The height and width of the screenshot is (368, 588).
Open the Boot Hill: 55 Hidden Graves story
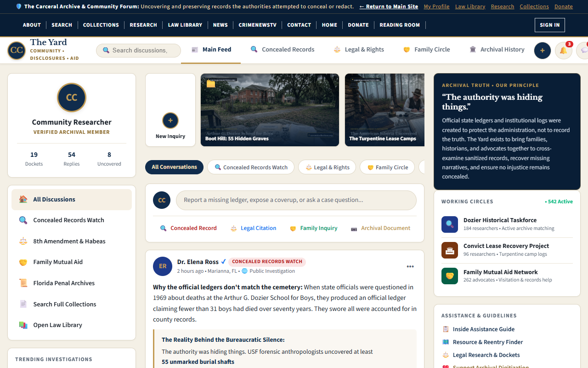coord(270,110)
